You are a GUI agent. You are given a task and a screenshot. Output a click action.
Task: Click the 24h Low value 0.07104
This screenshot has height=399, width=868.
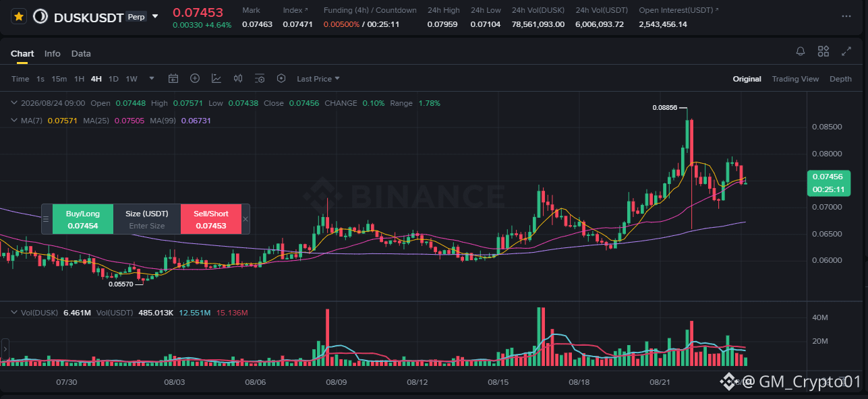pyautogui.click(x=486, y=24)
